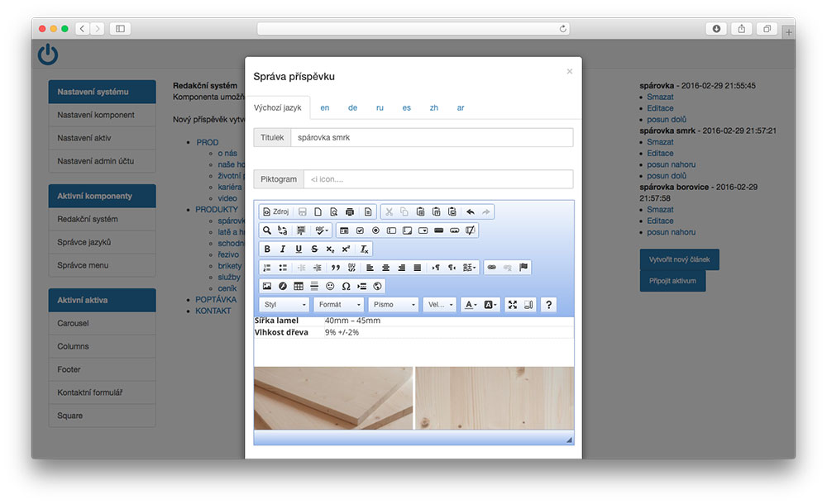Select the en language tab
The height and width of the screenshot is (504, 827).
pos(325,108)
